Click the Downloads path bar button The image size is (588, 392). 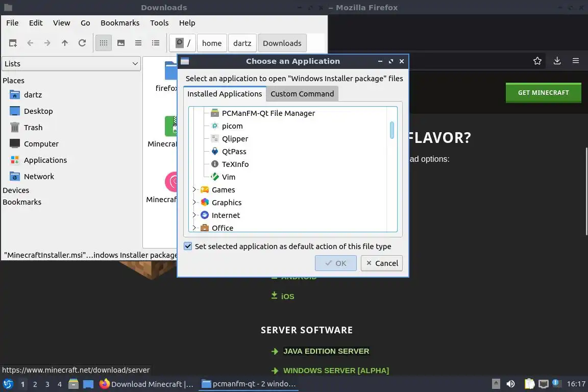click(282, 43)
